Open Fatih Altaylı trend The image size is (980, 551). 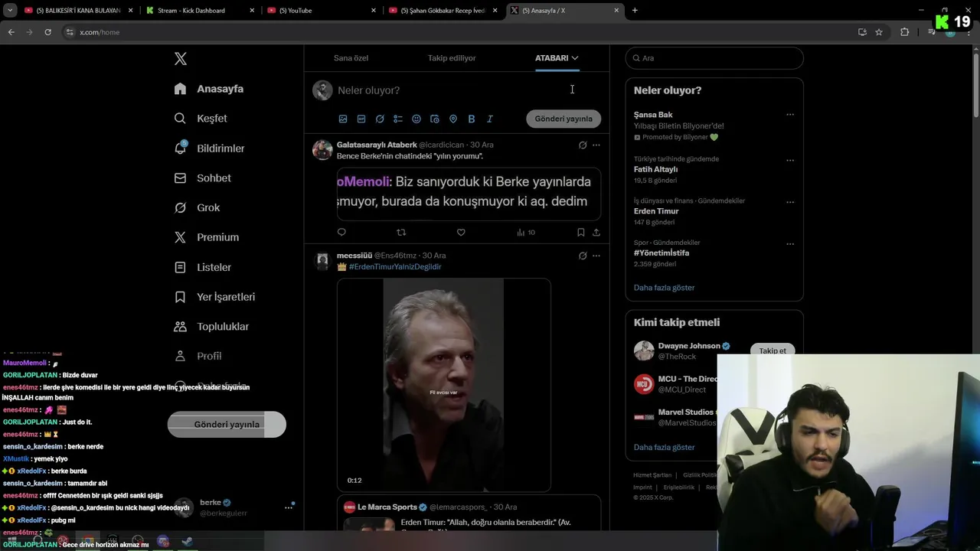(x=655, y=169)
